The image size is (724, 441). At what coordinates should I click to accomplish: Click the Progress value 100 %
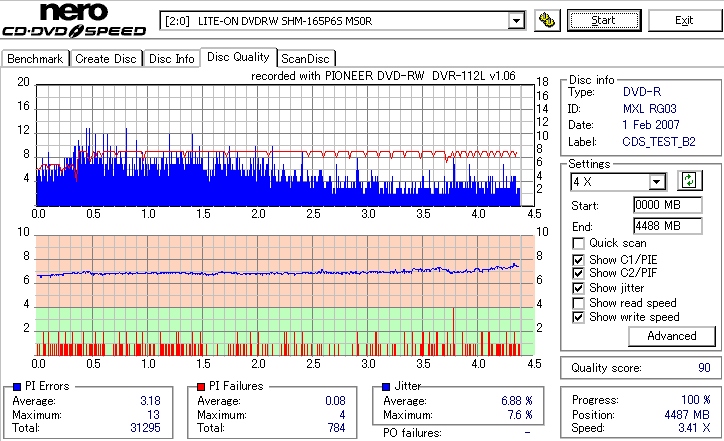[x=695, y=400]
